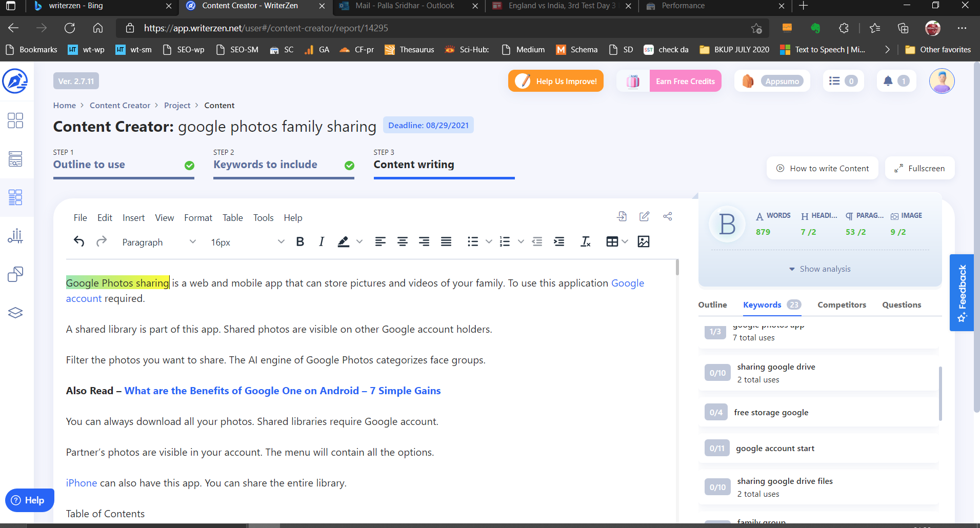Click the undo arrow in editor toolbar

coord(79,241)
